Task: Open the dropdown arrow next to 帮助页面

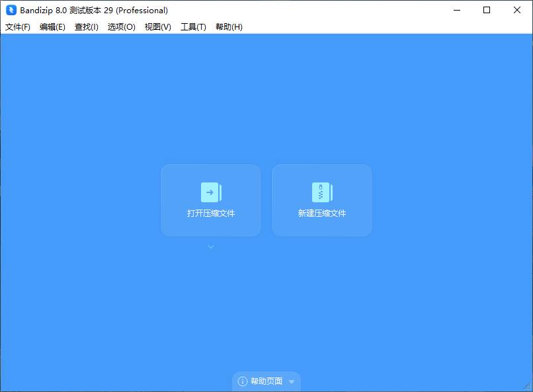Action: (292, 382)
